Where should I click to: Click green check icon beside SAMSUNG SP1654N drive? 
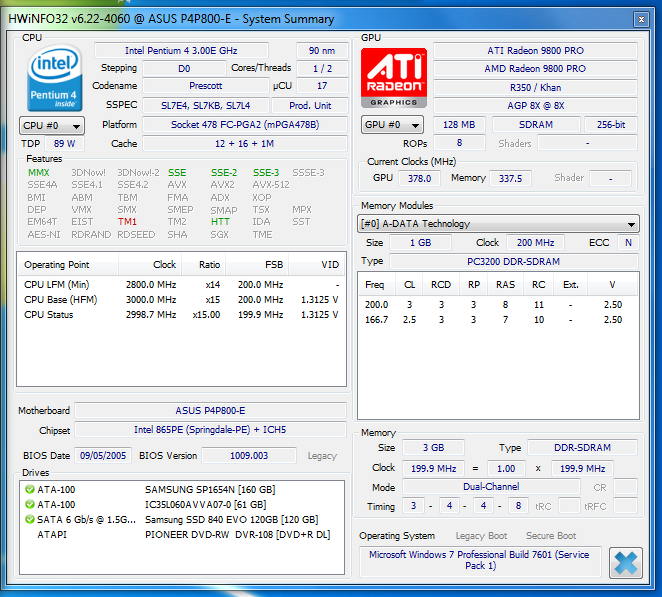pos(30,489)
